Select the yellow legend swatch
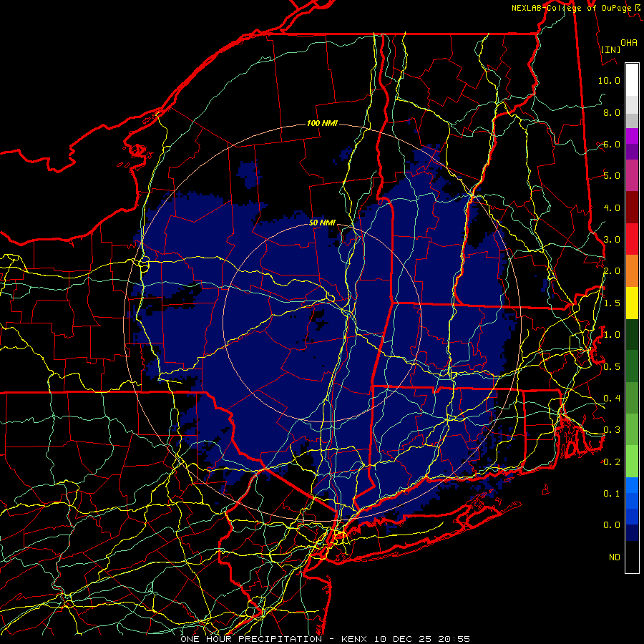The height and width of the screenshot is (644, 644). [632, 303]
